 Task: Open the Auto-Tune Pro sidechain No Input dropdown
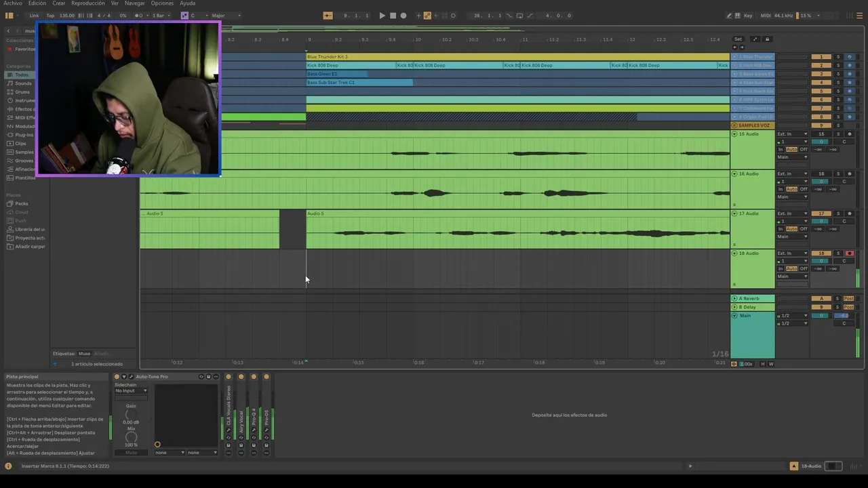click(131, 391)
